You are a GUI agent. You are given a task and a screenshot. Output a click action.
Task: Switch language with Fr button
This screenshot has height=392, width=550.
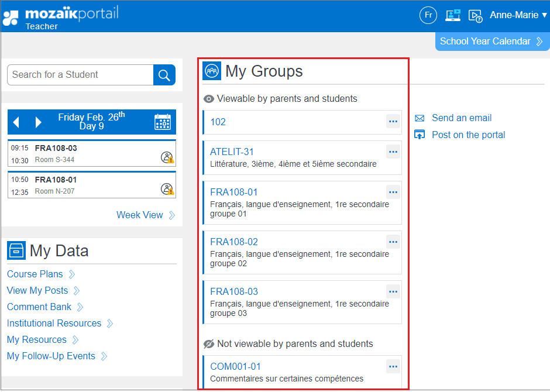[x=428, y=15]
